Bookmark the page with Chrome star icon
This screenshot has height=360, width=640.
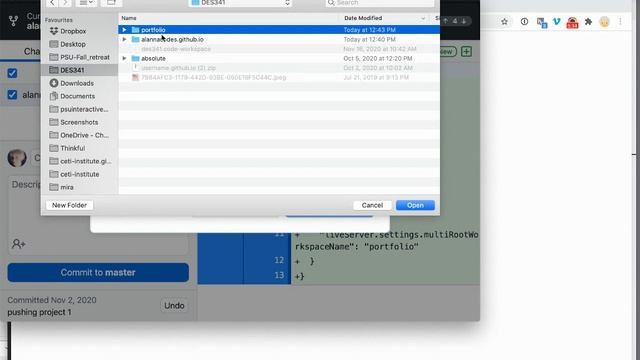pos(504,22)
